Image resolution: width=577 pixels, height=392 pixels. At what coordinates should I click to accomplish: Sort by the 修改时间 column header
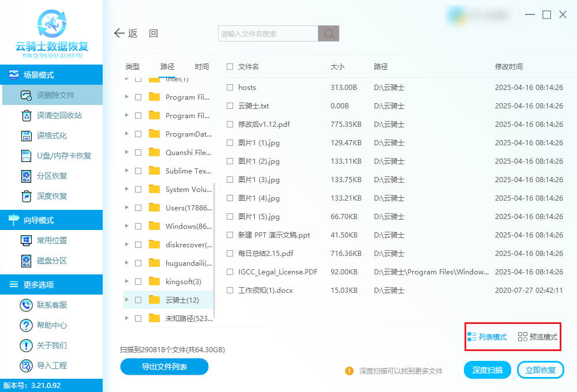tap(508, 66)
